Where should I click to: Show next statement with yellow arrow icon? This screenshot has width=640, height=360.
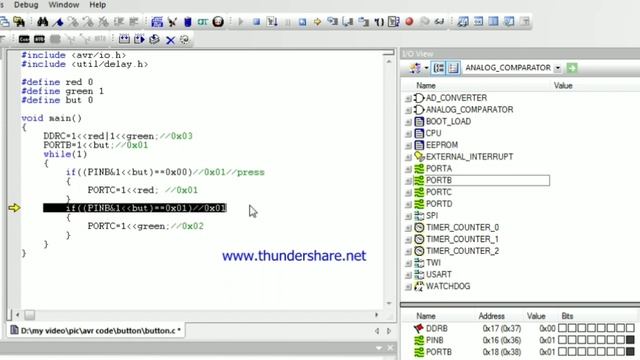click(317, 22)
